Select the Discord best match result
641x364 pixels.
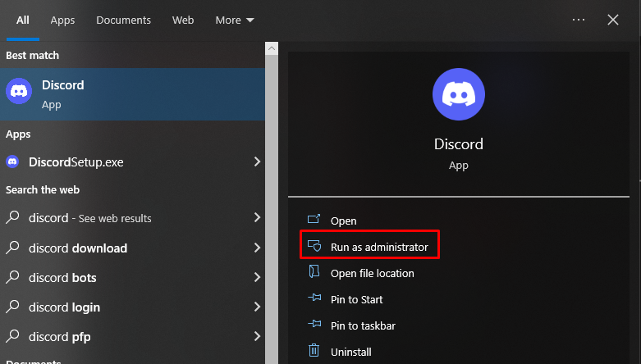tap(132, 94)
